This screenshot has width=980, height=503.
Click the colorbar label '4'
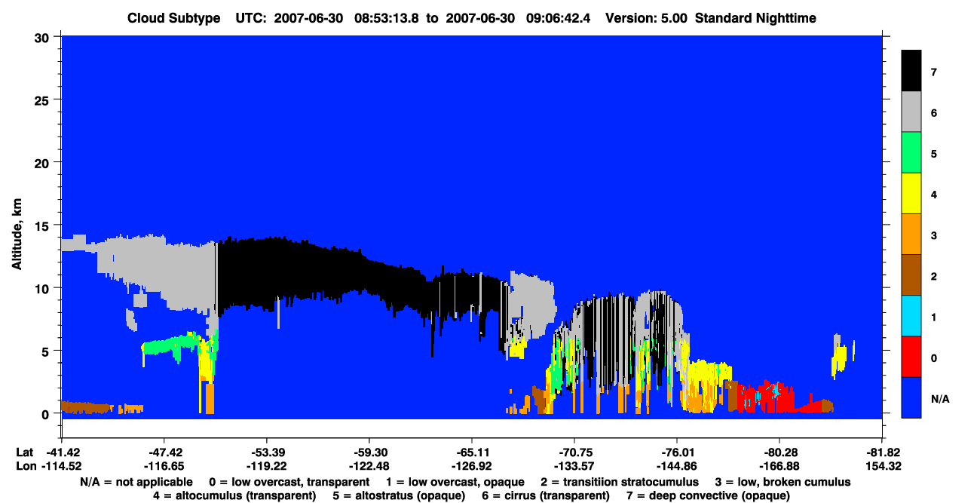pos(933,195)
